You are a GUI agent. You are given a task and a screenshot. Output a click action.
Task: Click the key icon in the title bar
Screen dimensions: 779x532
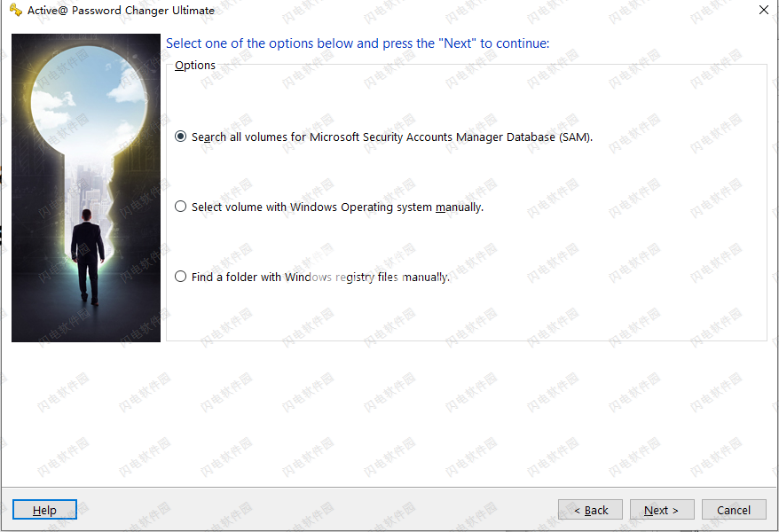click(16, 10)
